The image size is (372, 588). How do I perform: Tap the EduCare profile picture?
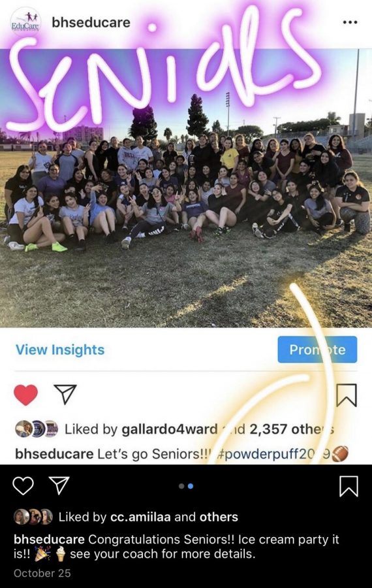tap(25, 22)
